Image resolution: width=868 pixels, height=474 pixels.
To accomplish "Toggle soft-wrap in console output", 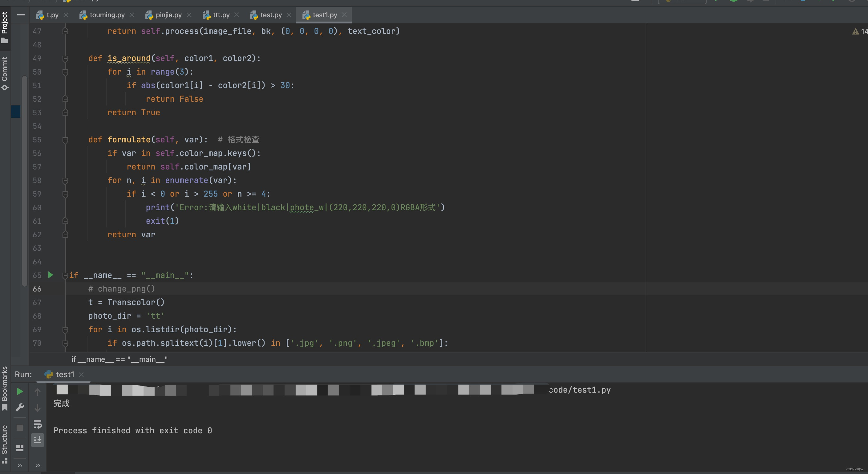I will (x=37, y=424).
